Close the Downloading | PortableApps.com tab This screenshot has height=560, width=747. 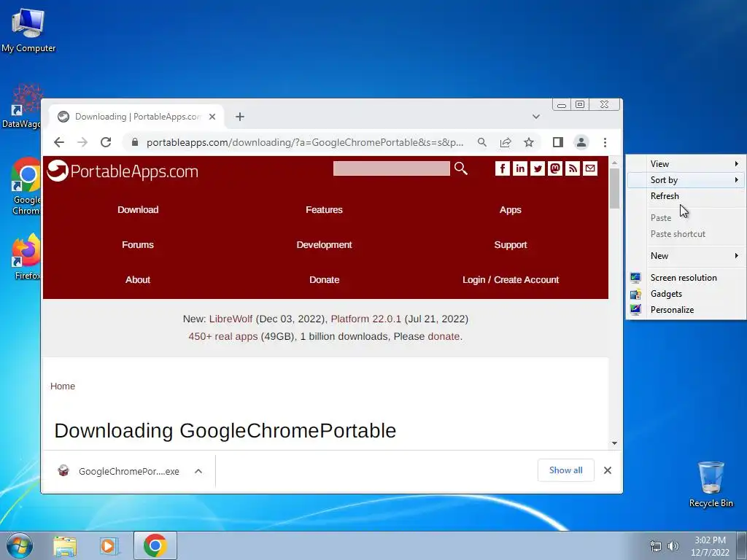click(212, 117)
